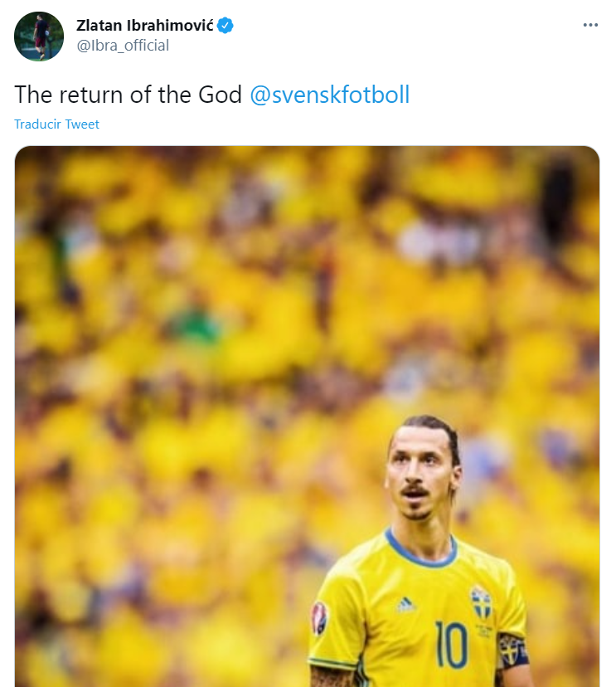This screenshot has width=616, height=687.
Task: Click the number 10 on the jersey
Action: pos(452,646)
